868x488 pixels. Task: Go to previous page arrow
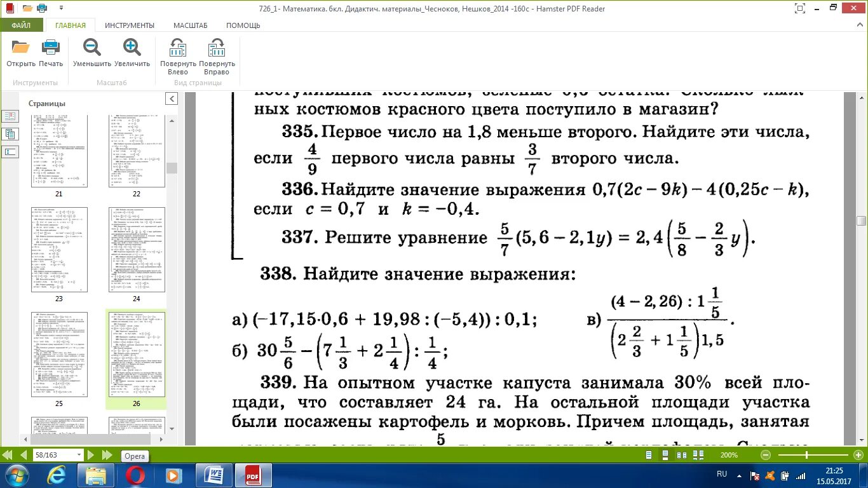[22, 455]
